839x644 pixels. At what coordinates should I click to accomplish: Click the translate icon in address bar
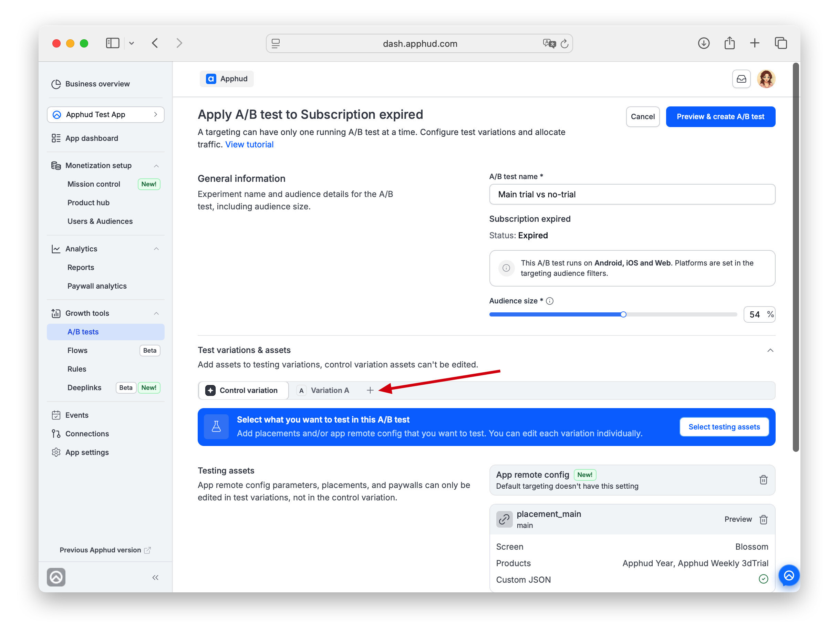549,43
